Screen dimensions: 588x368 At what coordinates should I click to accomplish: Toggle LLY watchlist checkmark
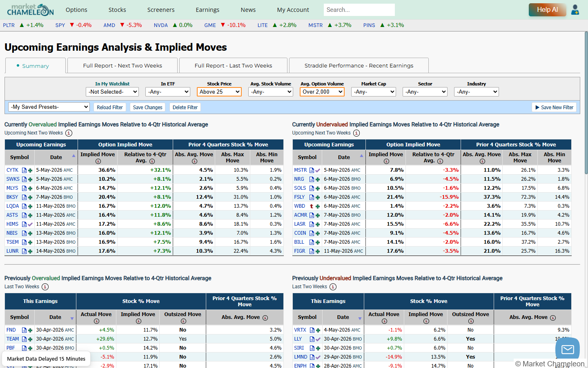tap(318, 339)
